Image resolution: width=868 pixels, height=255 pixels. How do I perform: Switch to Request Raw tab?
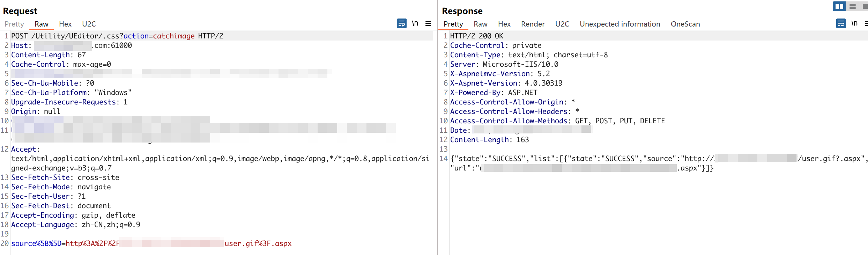pos(42,24)
